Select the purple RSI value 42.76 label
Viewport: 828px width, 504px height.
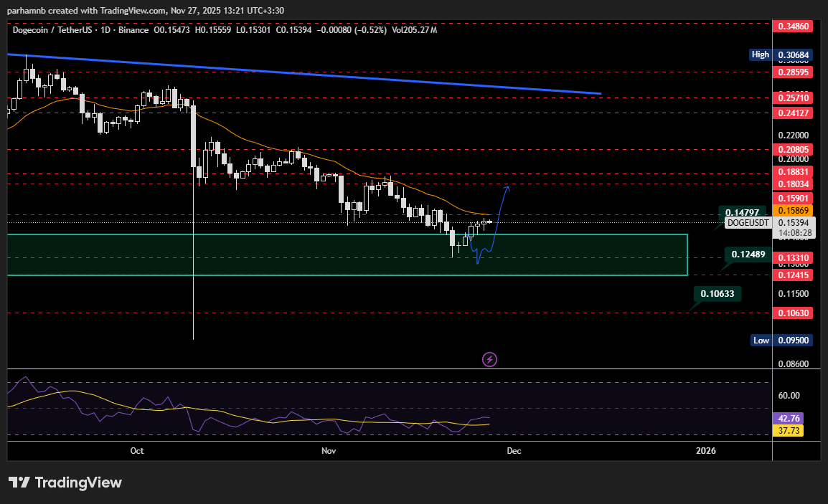[x=789, y=419]
